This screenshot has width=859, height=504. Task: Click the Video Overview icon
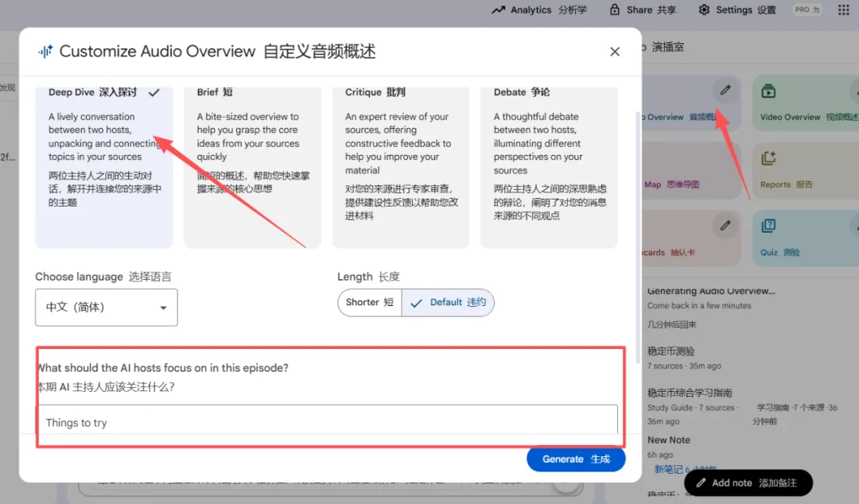[x=768, y=91]
